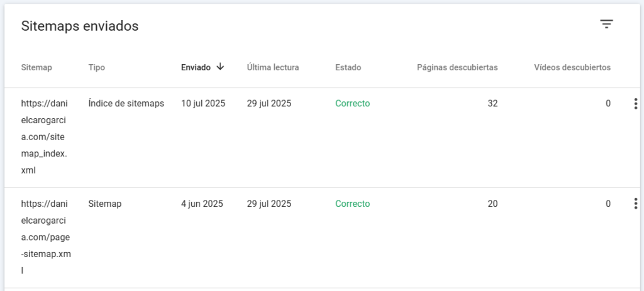Image resolution: width=644 pixels, height=291 pixels.
Task: Click the sort arrow beside Enviado
Action: click(x=220, y=67)
